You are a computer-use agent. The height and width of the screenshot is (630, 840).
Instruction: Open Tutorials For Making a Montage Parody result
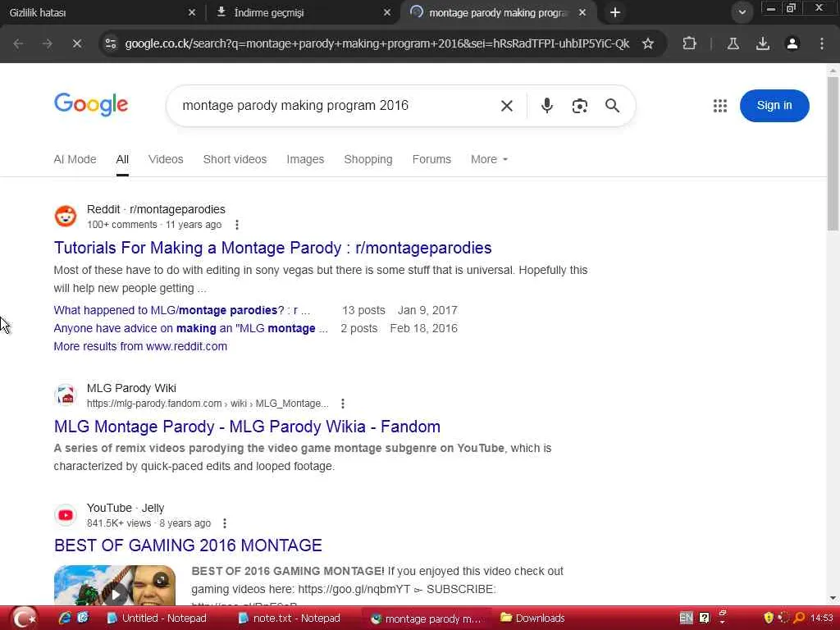click(x=272, y=248)
